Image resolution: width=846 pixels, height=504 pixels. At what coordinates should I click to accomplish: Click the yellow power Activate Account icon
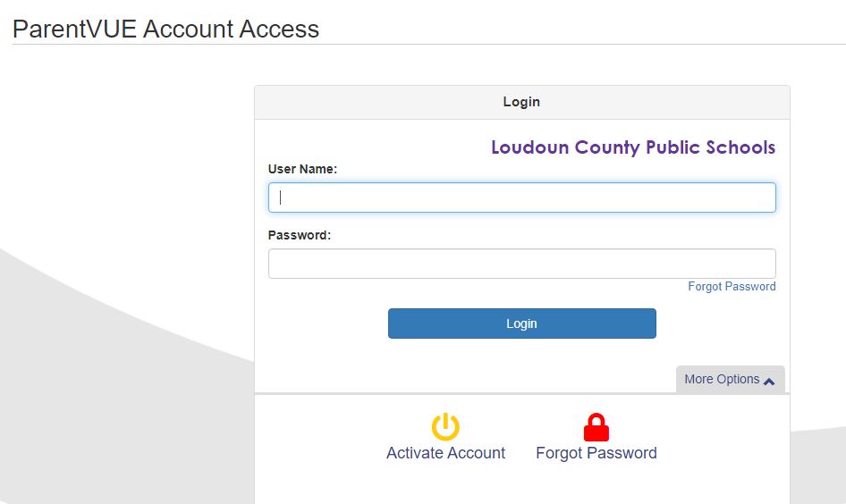[445, 427]
